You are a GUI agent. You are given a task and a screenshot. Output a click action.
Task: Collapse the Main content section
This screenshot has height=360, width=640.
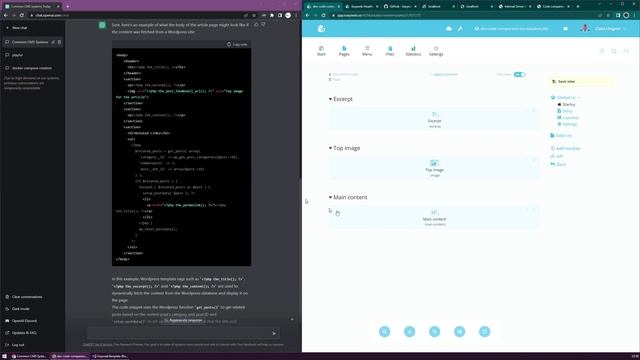point(330,197)
